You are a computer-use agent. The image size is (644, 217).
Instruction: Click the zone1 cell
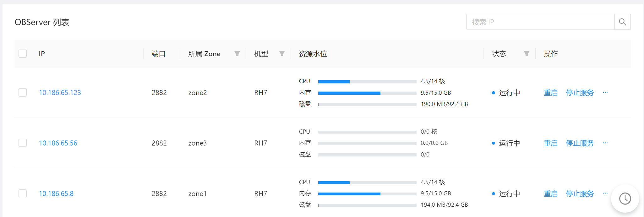point(198,194)
